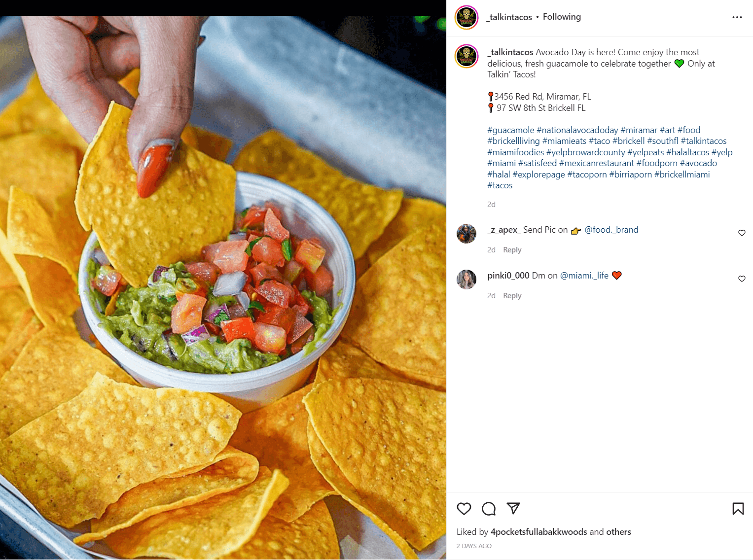
Task: Open _z_apex_ commenter avatar
Action: coord(466,234)
